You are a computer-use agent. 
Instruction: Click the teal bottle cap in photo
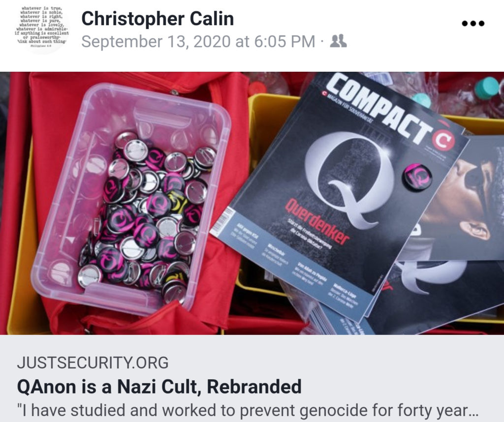[x=486, y=88]
